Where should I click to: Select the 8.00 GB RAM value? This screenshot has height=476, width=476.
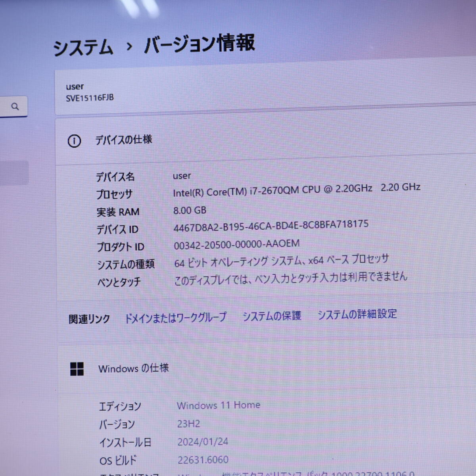(190, 210)
